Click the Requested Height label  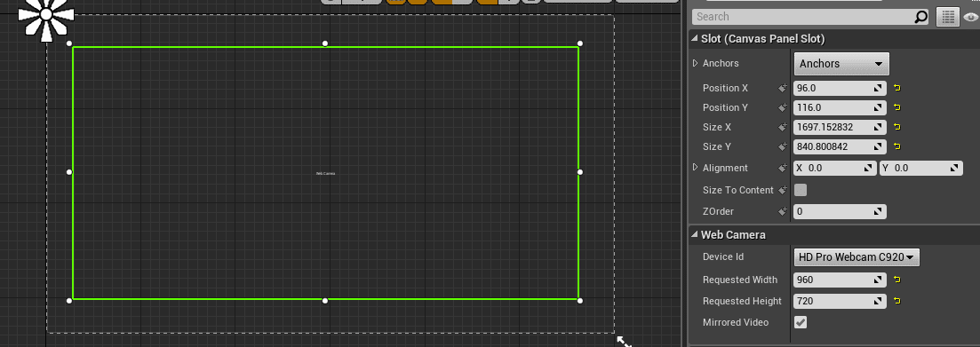[x=742, y=301]
